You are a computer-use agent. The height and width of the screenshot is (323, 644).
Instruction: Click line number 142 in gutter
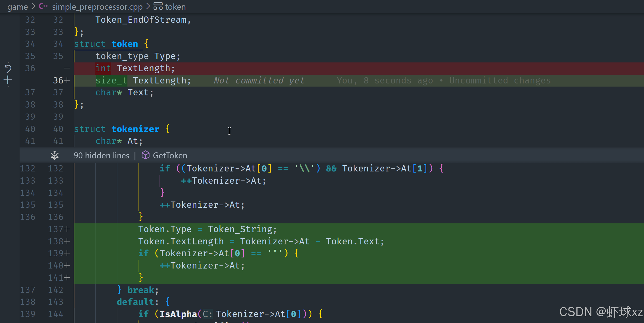point(56,290)
